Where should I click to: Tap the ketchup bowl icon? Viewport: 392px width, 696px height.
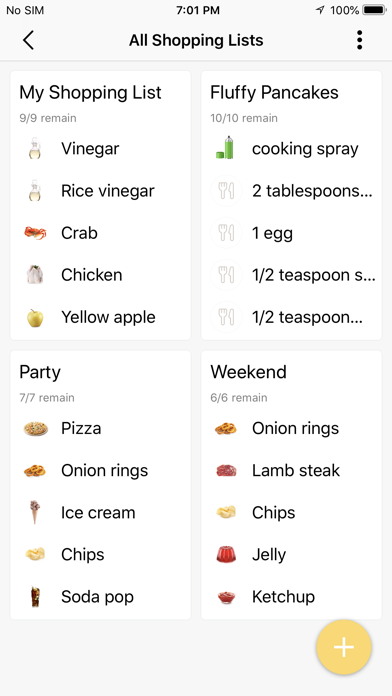point(226,597)
